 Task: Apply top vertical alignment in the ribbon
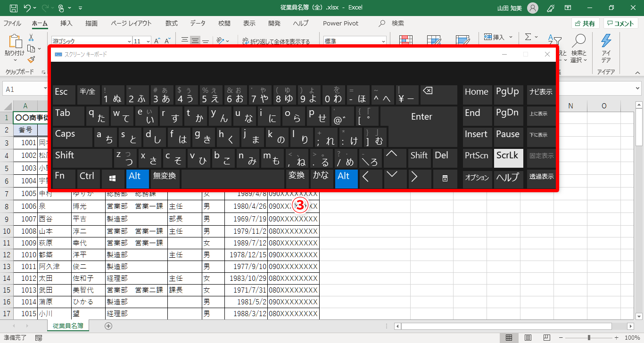click(185, 41)
